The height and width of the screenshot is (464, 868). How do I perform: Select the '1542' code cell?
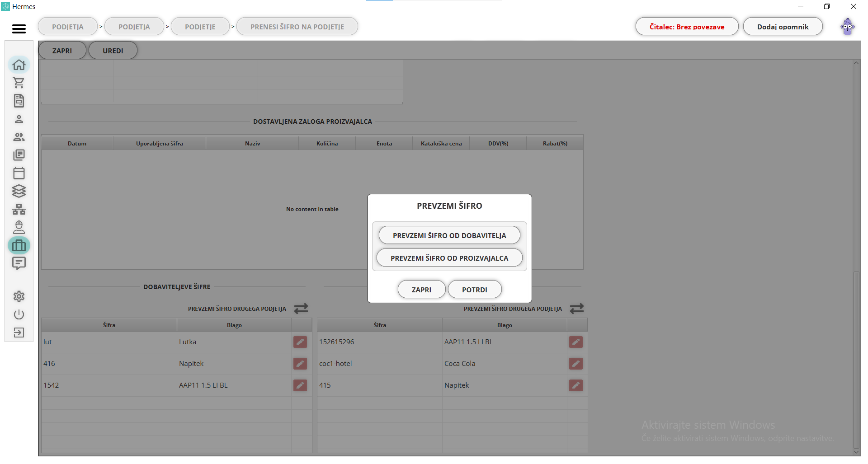[x=109, y=385]
